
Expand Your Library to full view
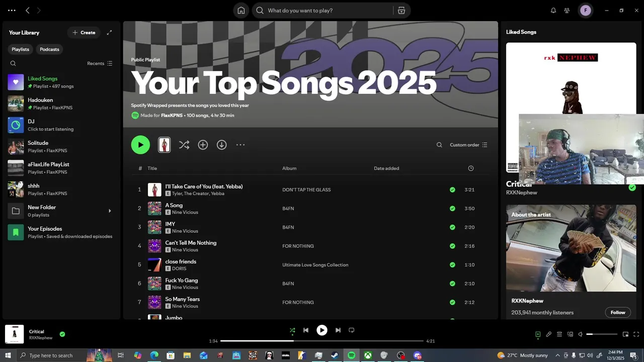click(109, 33)
